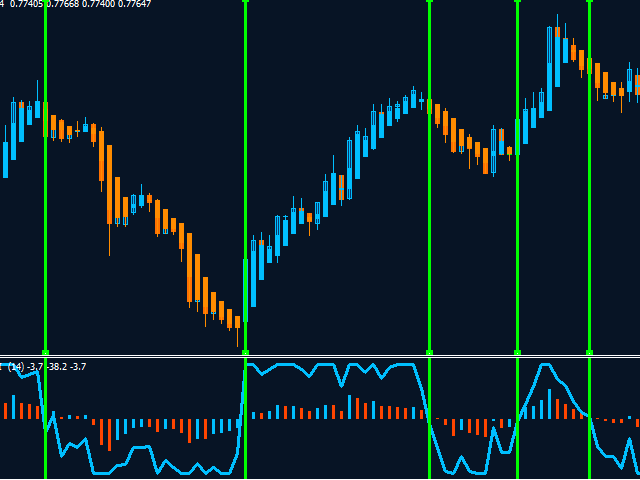Image resolution: width=640 pixels, height=480 pixels.
Task: Click the indicator value -38.2
Action: 57,367
